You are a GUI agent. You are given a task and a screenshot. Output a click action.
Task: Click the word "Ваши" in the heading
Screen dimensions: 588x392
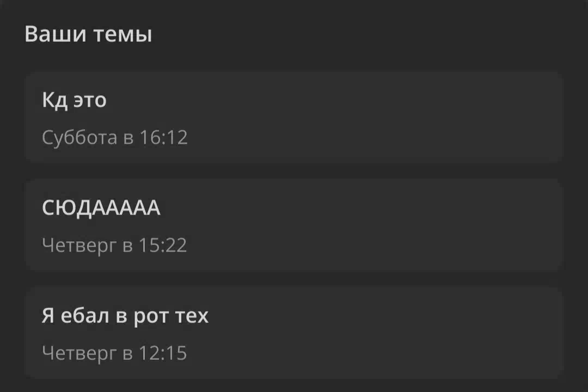pyautogui.click(x=56, y=34)
